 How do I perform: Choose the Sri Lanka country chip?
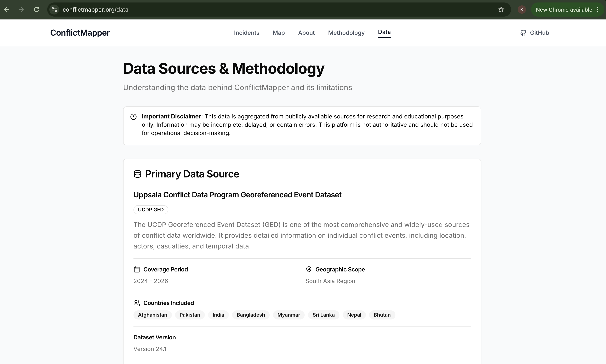(x=324, y=315)
